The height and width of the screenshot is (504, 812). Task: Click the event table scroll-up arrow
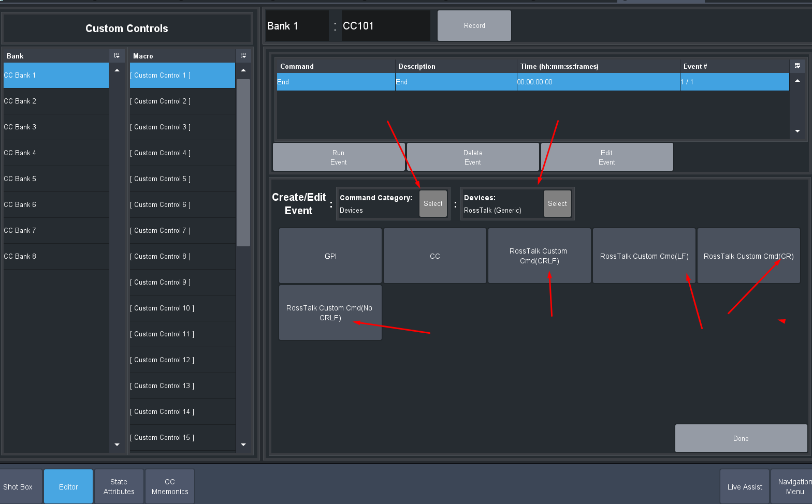pos(798,81)
